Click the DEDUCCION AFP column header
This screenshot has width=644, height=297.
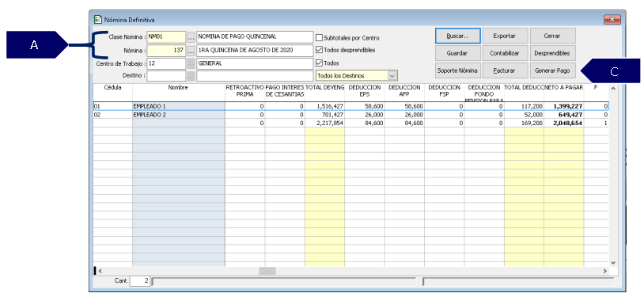coord(404,93)
